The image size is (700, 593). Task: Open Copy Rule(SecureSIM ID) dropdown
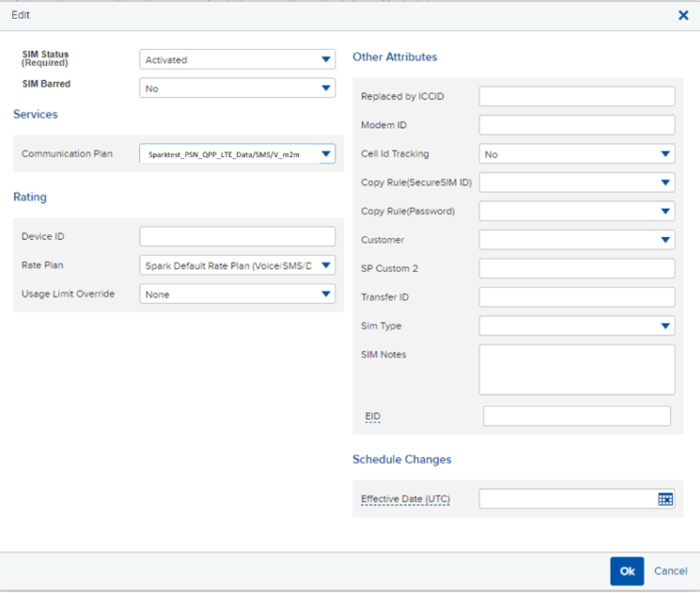[576, 183]
